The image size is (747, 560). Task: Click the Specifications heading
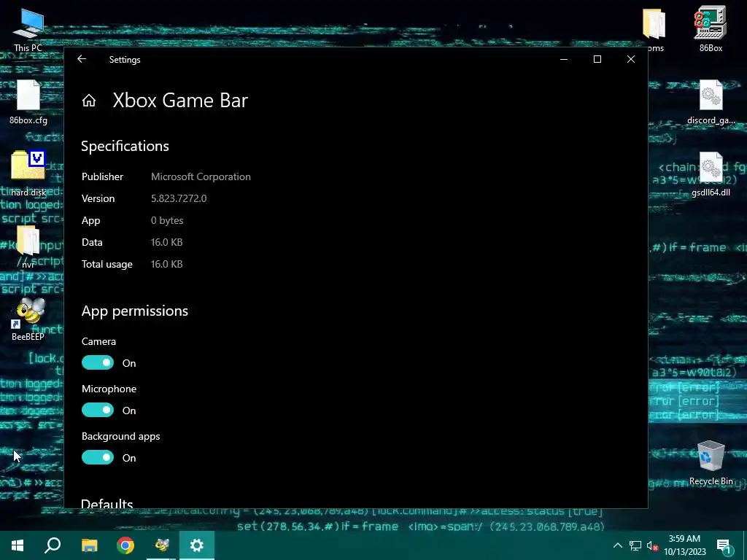(x=125, y=146)
